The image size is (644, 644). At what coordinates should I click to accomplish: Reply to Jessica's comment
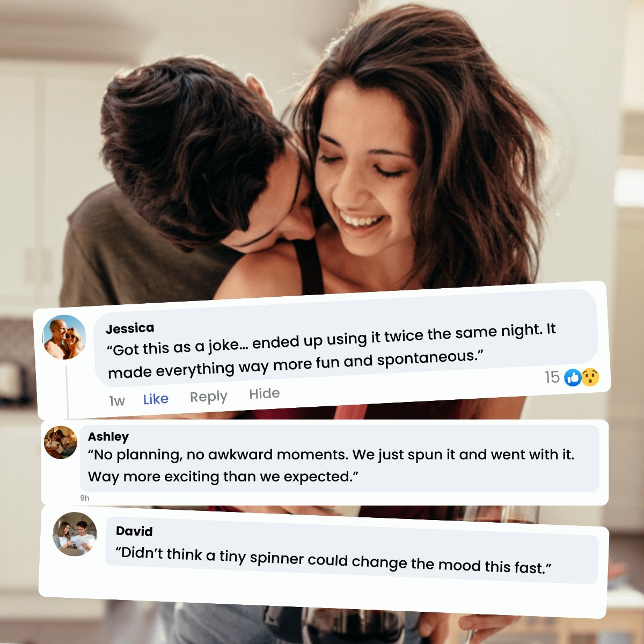coord(209,397)
